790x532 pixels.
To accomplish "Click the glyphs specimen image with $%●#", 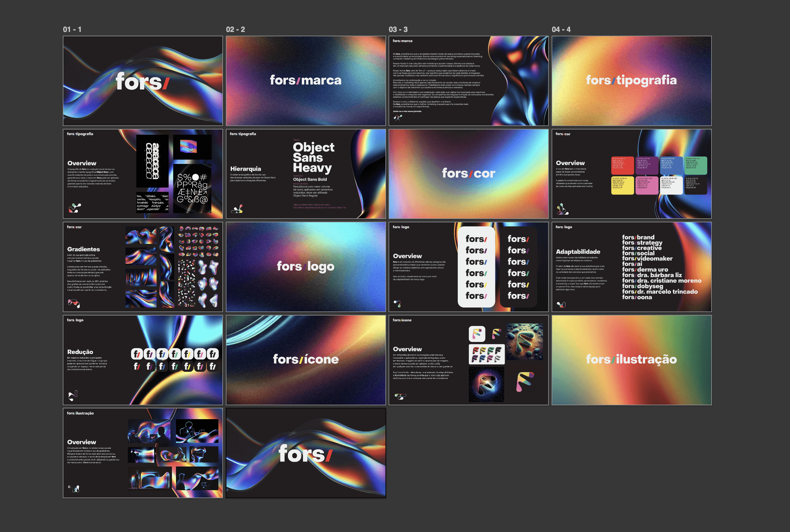I will (192, 188).
